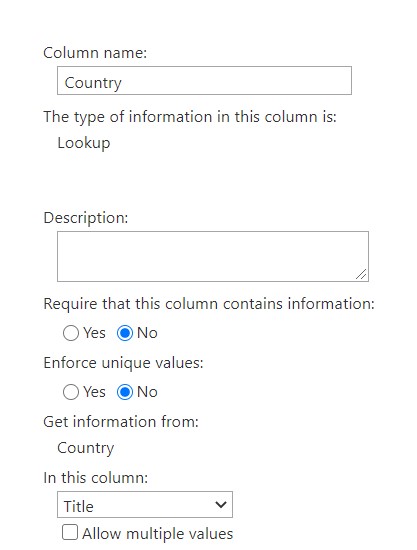417x550 pixels.
Task: Click the resize grip on the Description box
Action: click(361, 274)
